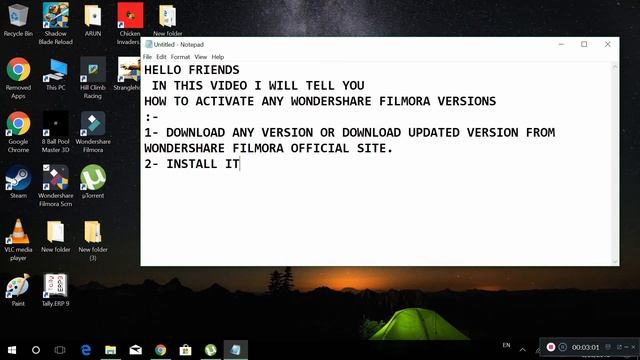Select the Shadow Blade Reload desktop shortcut
The width and height of the screenshot is (640, 360).
[x=56, y=24]
